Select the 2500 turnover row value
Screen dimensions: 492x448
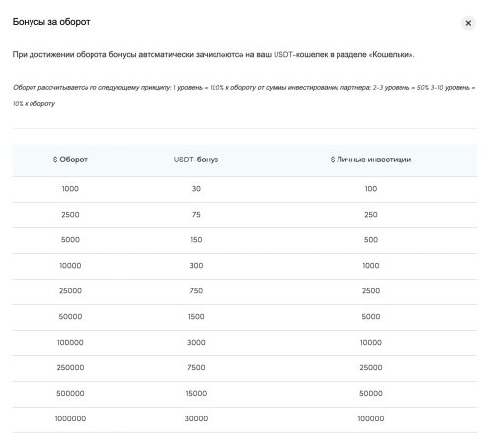pos(70,215)
